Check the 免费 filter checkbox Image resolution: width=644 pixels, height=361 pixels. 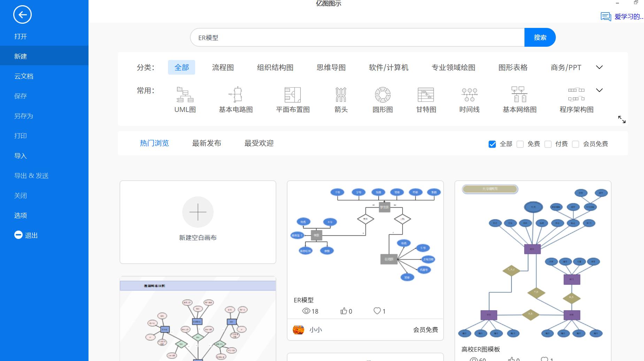521,144
